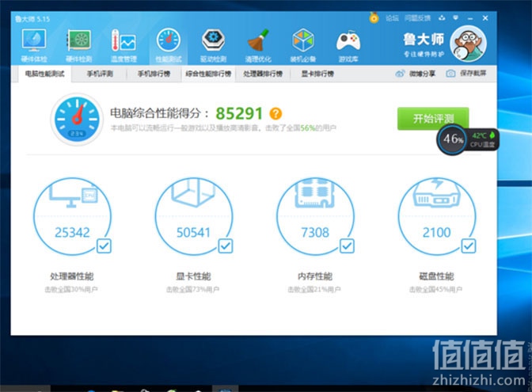Click the 击败全国21%用户 text
532x392 pixels.
(x=314, y=290)
